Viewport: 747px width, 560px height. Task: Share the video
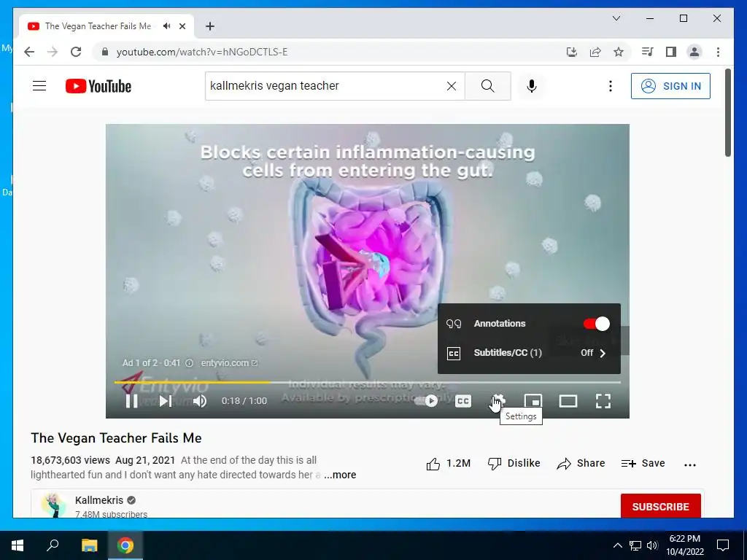[581, 463]
